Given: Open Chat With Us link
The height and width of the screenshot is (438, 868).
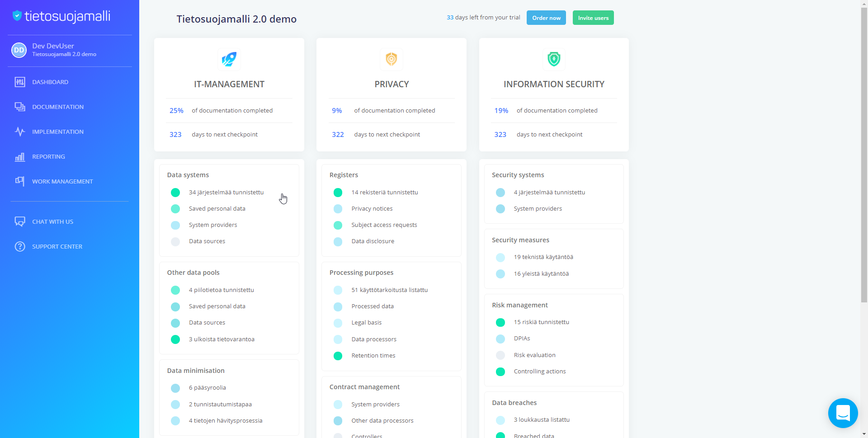Looking at the screenshot, I should tap(52, 221).
